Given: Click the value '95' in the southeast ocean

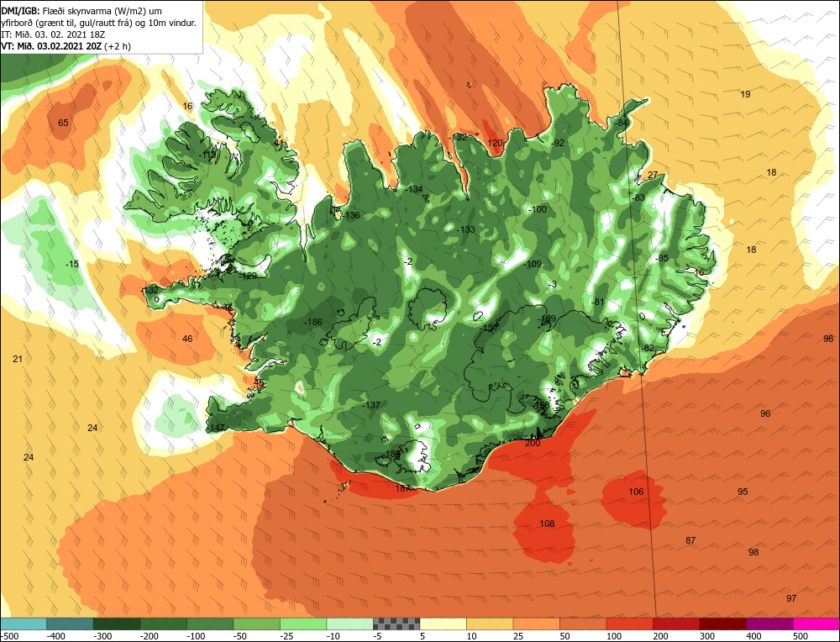Looking at the screenshot, I should point(743,492).
